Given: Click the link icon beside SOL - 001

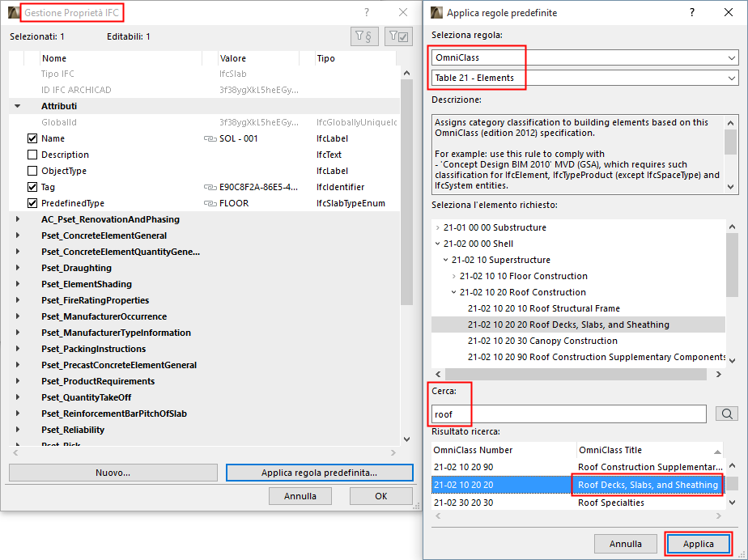Looking at the screenshot, I should pos(210,138).
